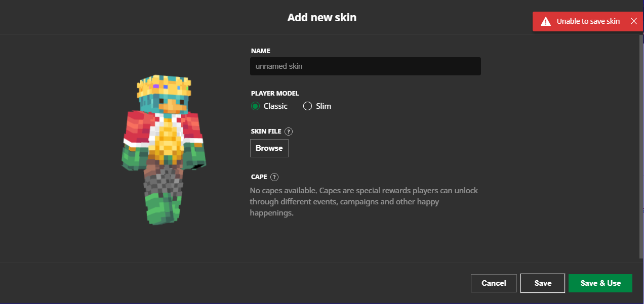Screen dimensions: 644x304
Task: Click the vertical scrollbar on the right
Action: click(x=641, y=146)
